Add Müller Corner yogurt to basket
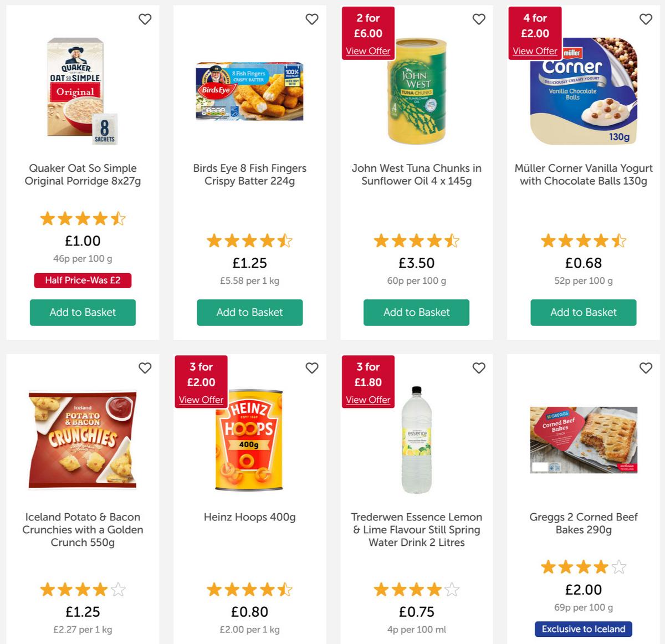Viewport: 665px width, 644px height. pos(584,312)
